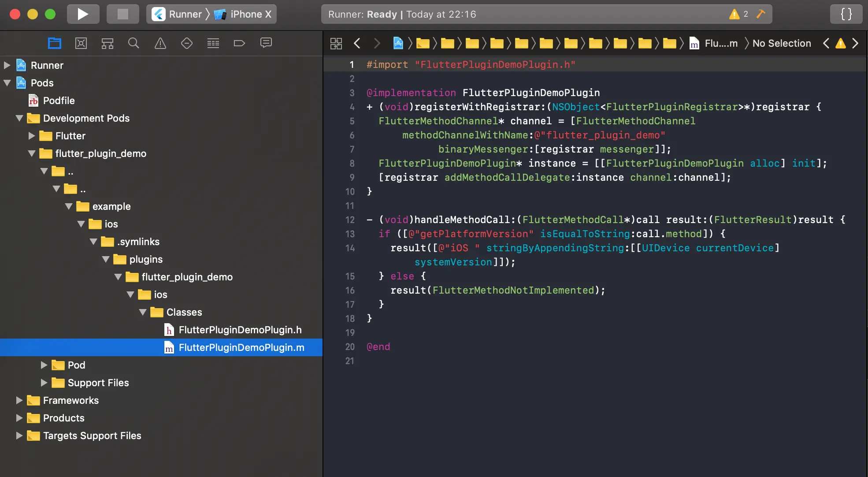Expand the Runner project

click(x=7, y=65)
